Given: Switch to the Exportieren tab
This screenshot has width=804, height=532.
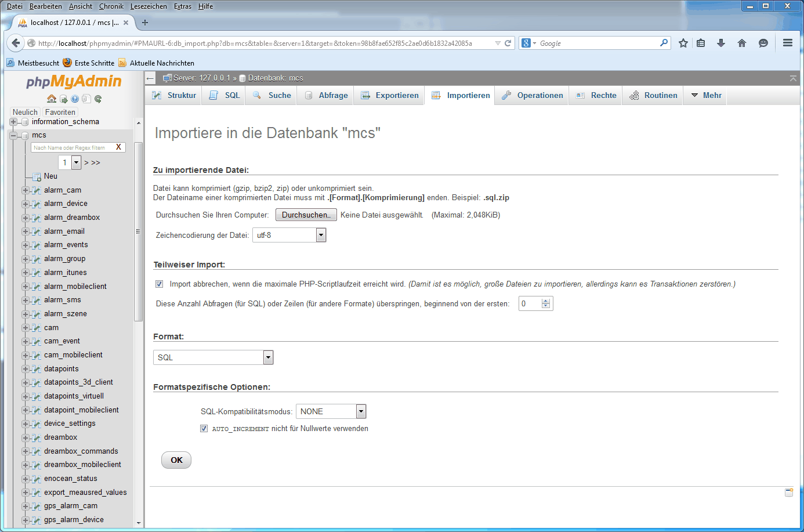Looking at the screenshot, I should pos(390,96).
